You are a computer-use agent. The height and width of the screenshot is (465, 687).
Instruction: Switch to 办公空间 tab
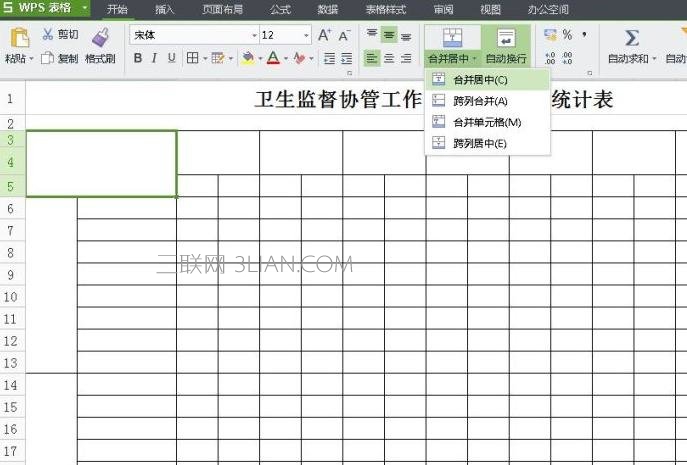(x=549, y=9)
